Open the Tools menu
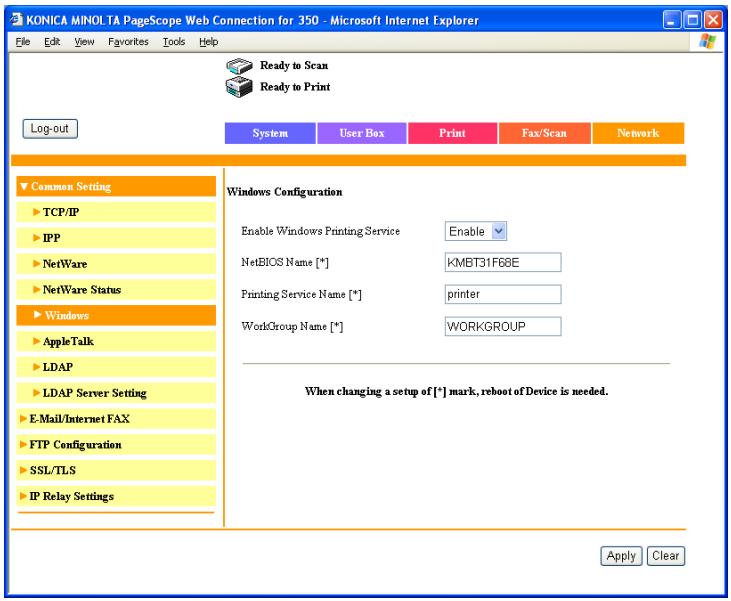 (174, 42)
